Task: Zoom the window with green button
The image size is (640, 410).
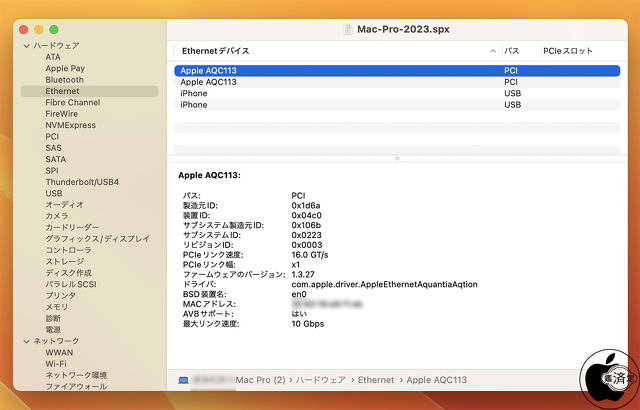Action: coord(53,29)
